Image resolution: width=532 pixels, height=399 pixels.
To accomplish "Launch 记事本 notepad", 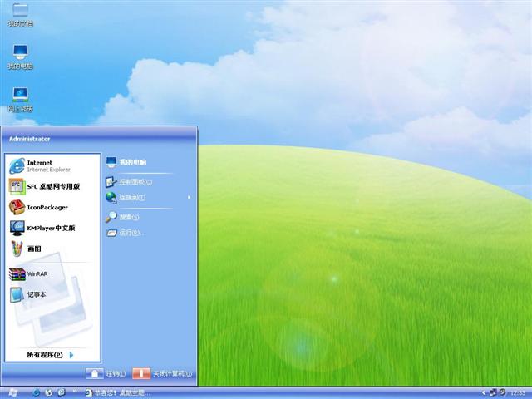I will (27, 294).
